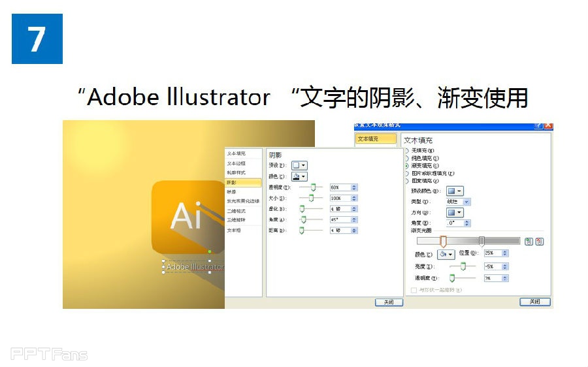This screenshot has width=588, height=367.
Task: Click the 25% 位置 position spinner arrows
Action: pos(505,253)
